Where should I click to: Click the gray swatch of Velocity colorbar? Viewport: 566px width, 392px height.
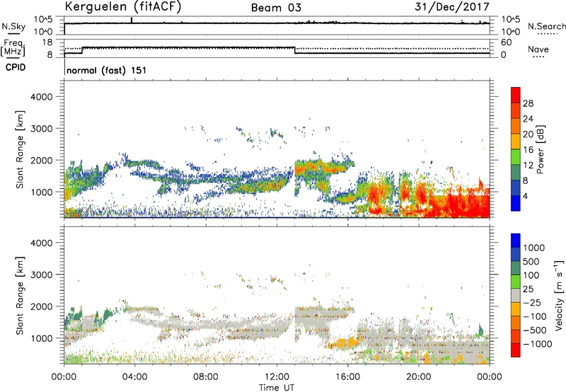coord(516,295)
